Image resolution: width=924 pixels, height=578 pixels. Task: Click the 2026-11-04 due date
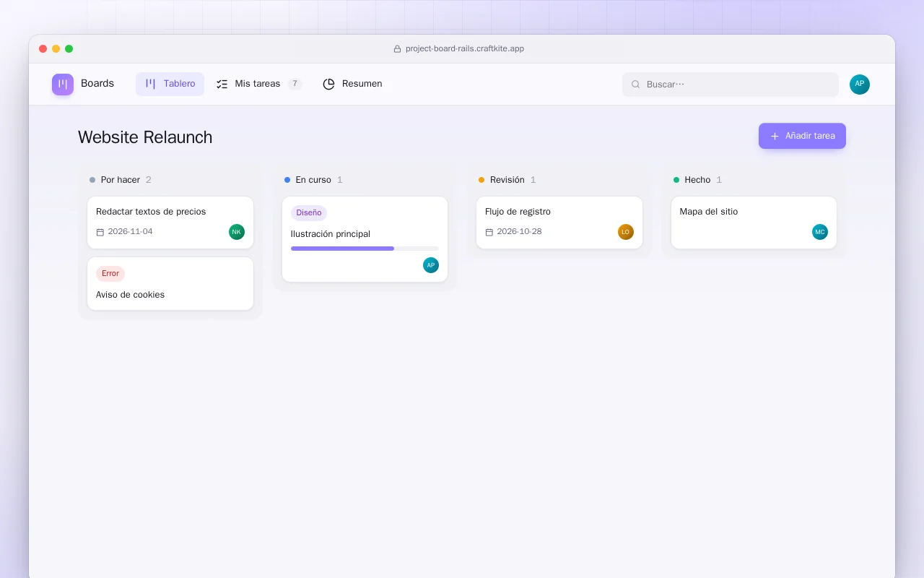tap(130, 232)
